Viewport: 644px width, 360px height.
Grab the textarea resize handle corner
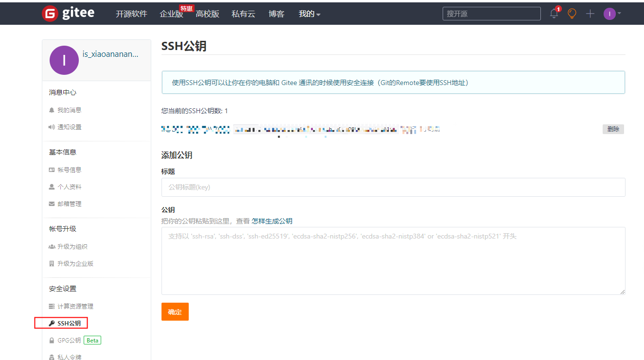[623, 291]
